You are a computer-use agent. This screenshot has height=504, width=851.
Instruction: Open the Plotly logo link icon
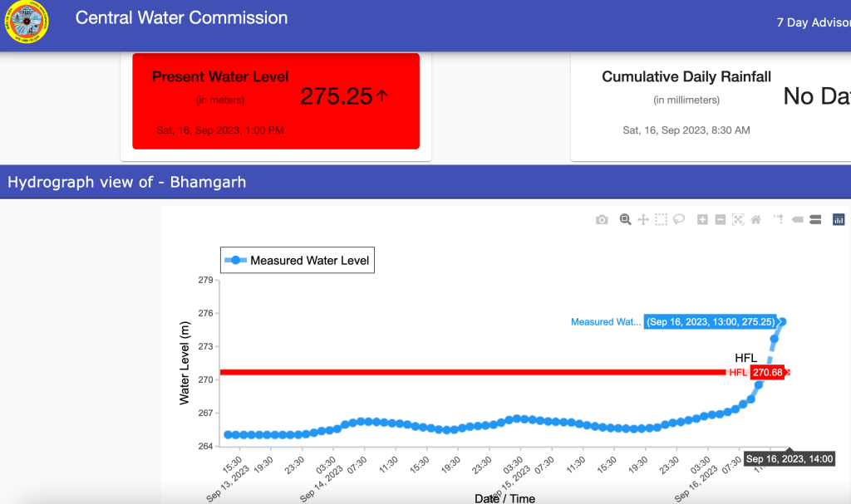[x=839, y=220]
